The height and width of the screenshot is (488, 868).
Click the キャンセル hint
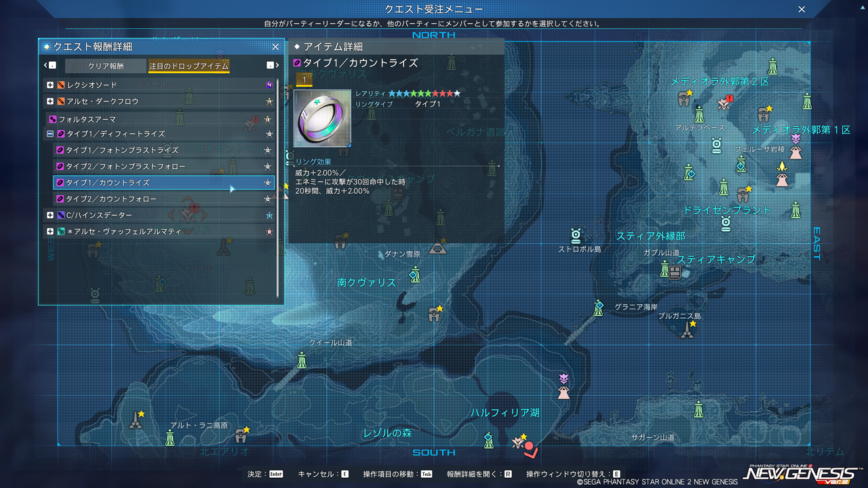323,474
